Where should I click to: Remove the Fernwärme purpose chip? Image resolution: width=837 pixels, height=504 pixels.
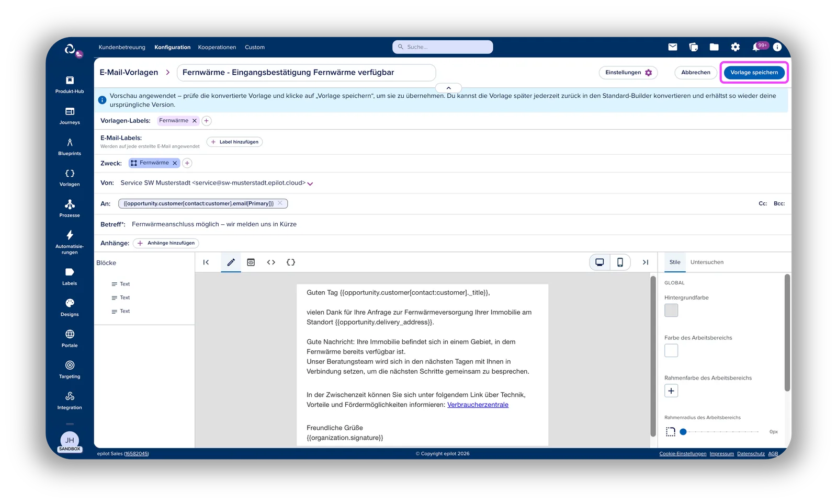[x=175, y=163]
